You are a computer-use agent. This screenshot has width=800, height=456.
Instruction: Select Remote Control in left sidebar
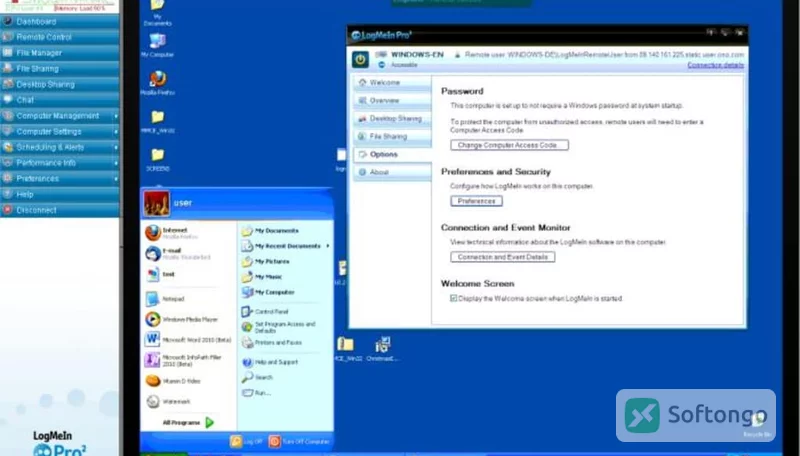tap(60, 37)
